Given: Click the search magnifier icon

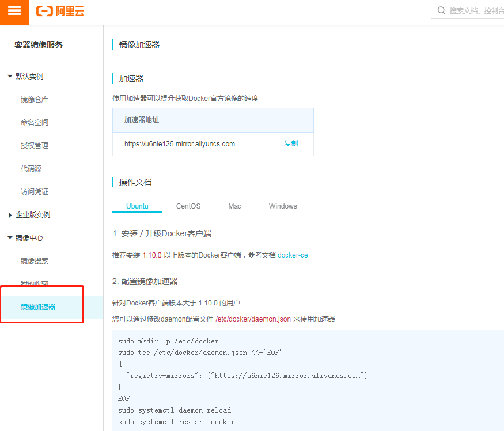Looking at the screenshot, I should pos(441,10).
